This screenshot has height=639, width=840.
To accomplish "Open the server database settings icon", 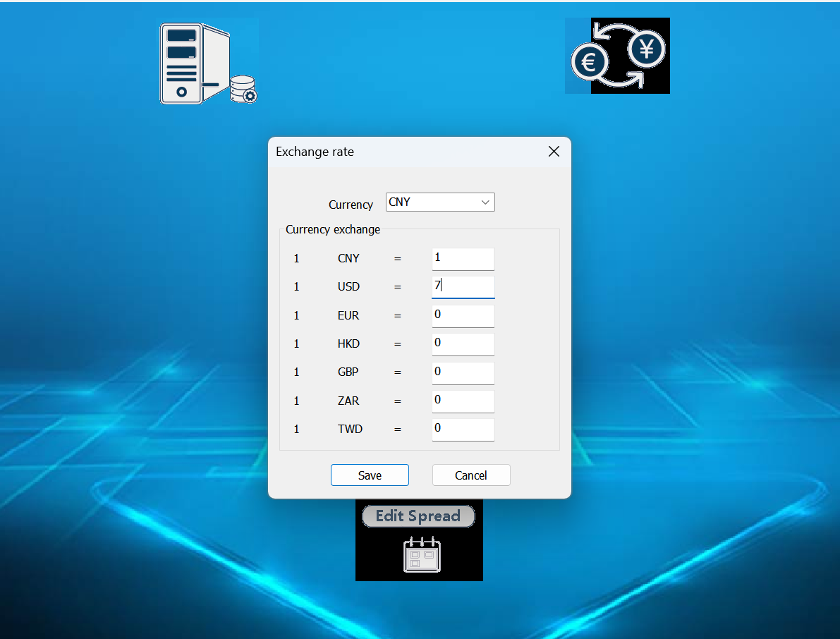I will (208, 63).
